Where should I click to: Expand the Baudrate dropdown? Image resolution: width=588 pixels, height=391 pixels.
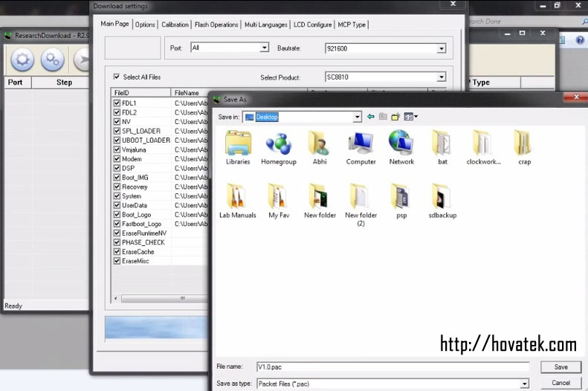tap(442, 48)
